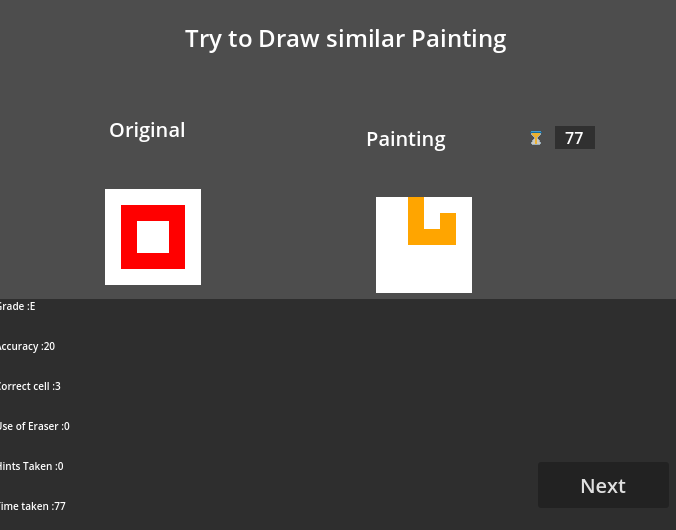The height and width of the screenshot is (530, 676).
Task: Click the hourglass timer icon
Action: 536,138
